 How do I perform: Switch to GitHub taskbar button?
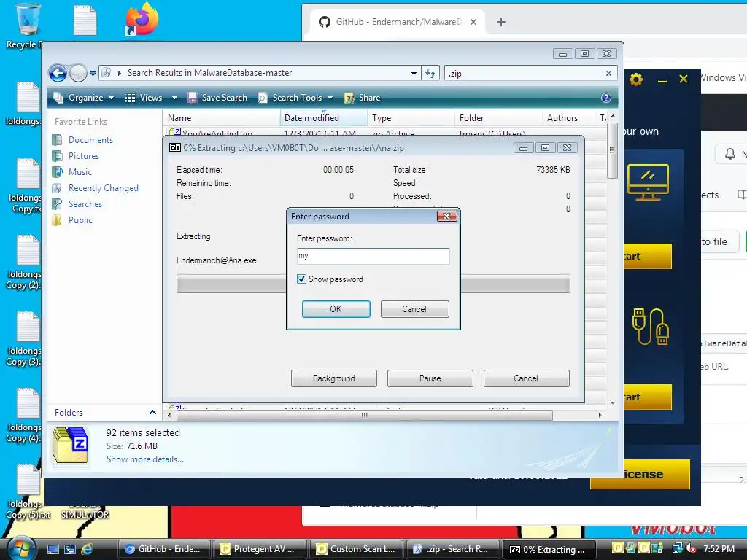pos(164,549)
